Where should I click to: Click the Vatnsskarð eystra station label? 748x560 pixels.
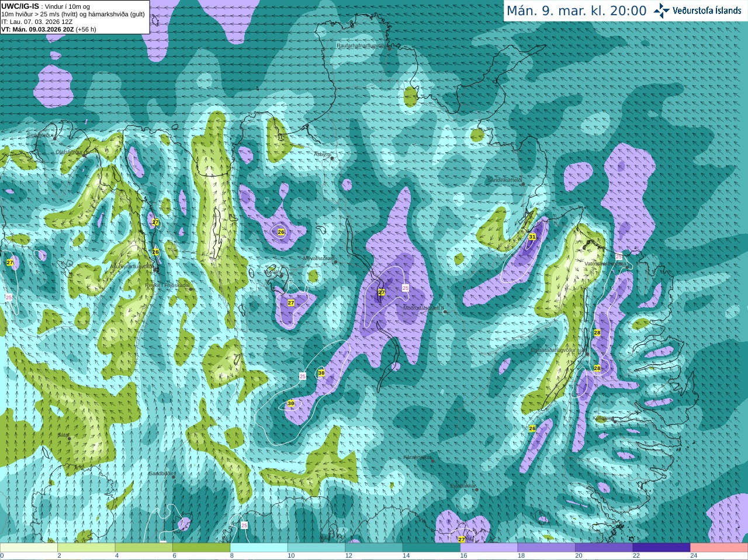605,264
